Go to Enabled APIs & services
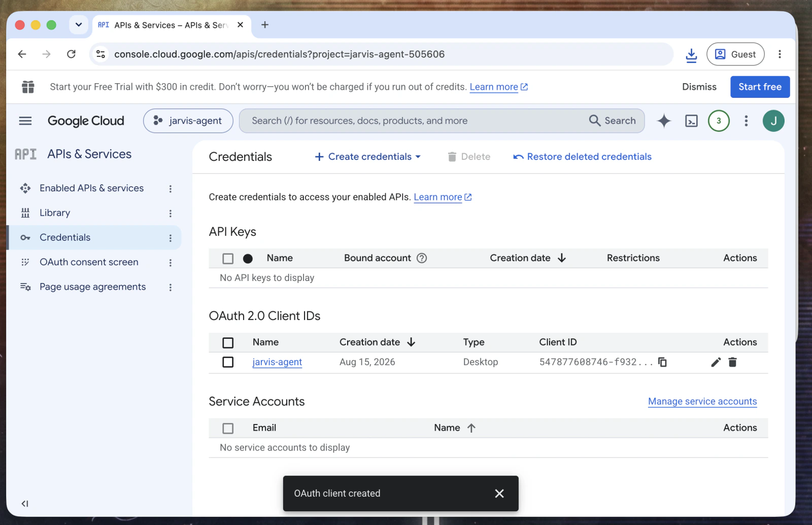The height and width of the screenshot is (525, 812). (x=91, y=188)
